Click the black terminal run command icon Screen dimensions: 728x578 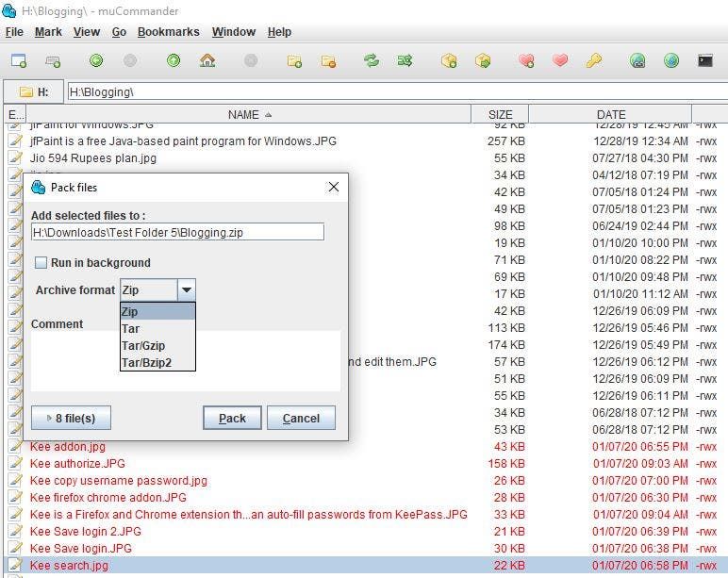click(x=705, y=61)
